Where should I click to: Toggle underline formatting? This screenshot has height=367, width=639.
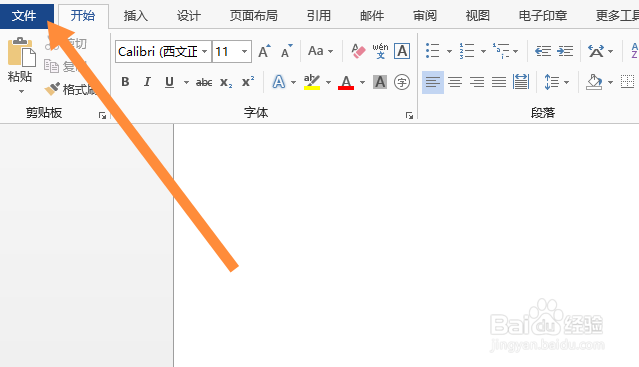170,82
